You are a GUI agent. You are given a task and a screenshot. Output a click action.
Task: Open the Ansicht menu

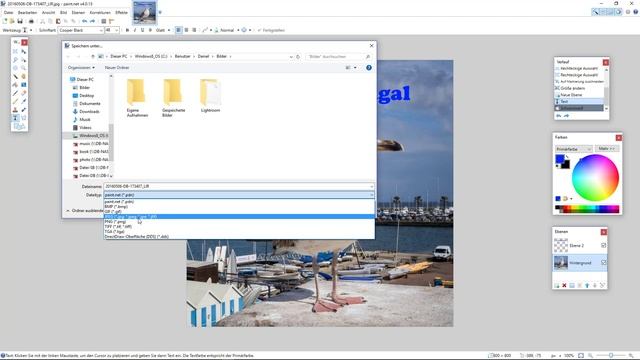[x=49, y=13]
